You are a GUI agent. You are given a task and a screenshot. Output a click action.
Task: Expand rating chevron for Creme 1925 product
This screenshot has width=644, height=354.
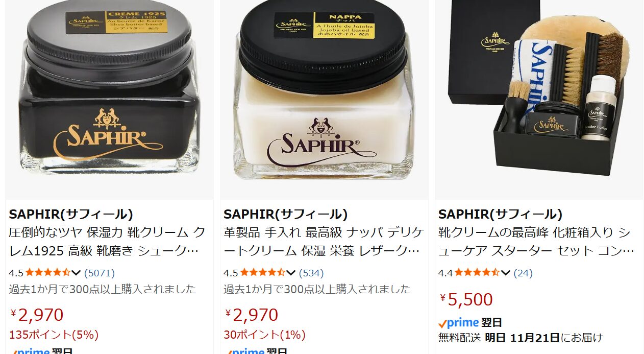[76, 273]
